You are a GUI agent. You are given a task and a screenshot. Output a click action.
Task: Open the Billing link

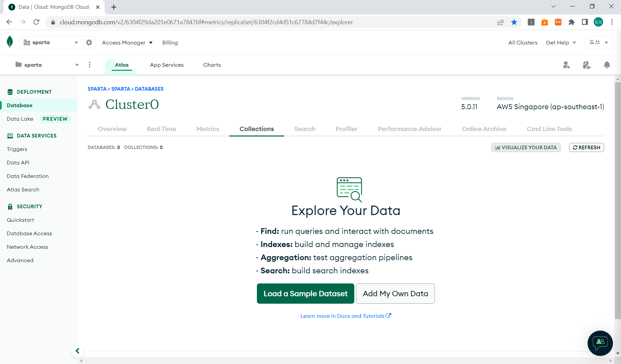point(170,42)
